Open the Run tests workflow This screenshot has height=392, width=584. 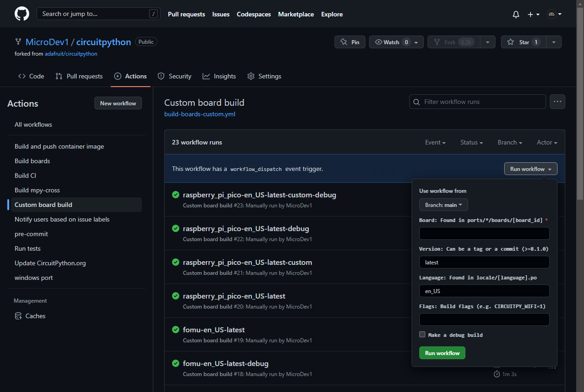pyautogui.click(x=28, y=248)
